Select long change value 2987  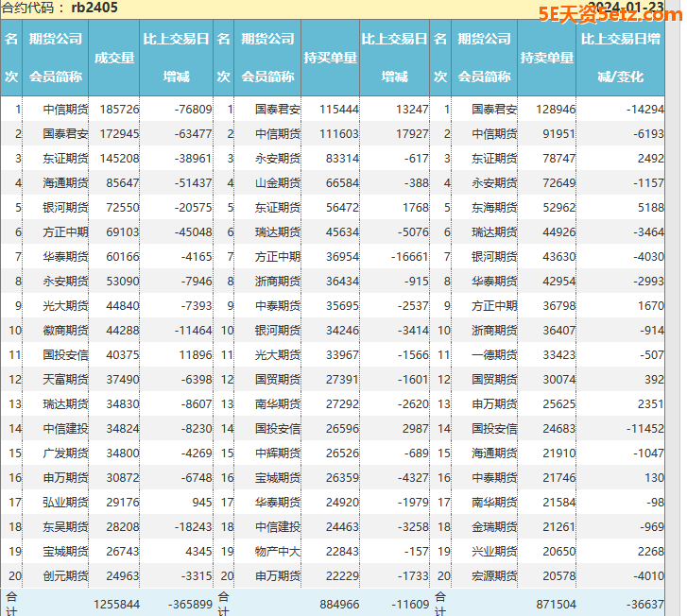(x=416, y=428)
